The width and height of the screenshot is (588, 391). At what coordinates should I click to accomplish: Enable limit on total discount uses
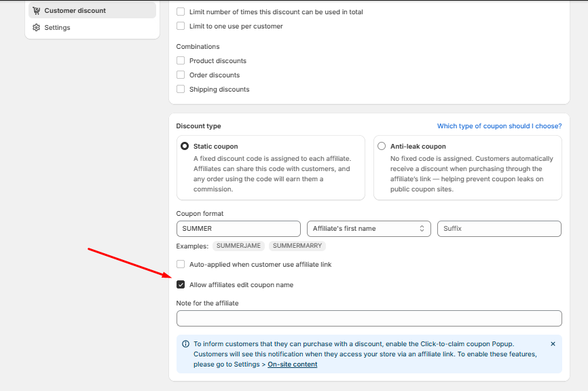point(181,12)
